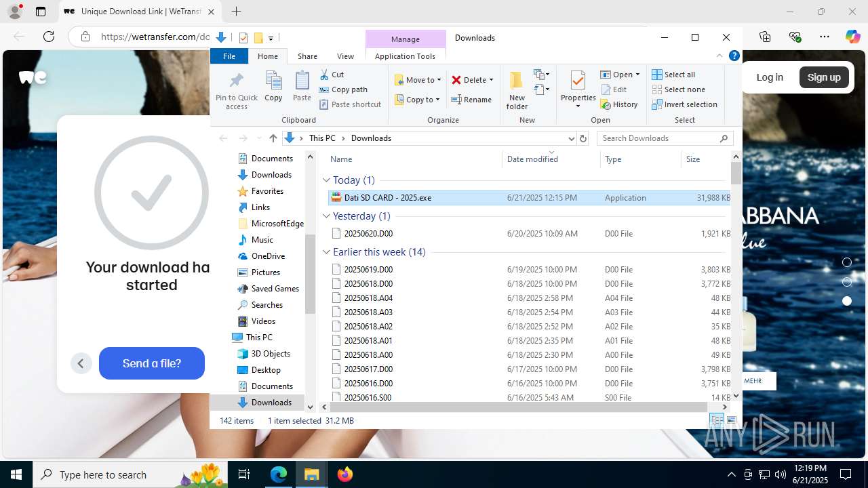Open new Edge browser tab

pyautogui.click(x=236, y=12)
